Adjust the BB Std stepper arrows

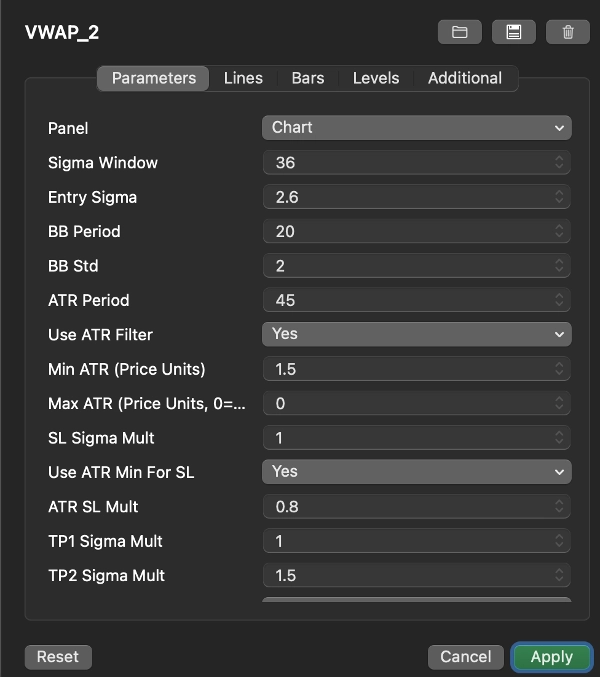click(559, 266)
